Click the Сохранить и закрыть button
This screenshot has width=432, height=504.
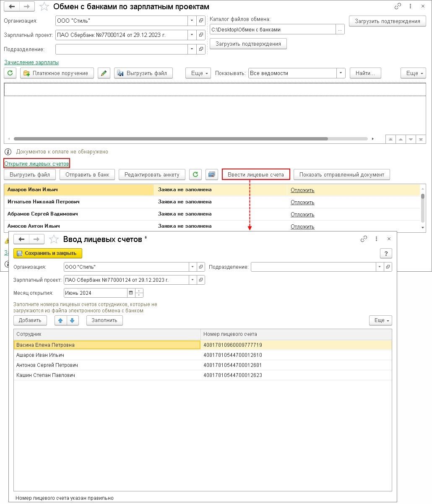click(x=48, y=253)
